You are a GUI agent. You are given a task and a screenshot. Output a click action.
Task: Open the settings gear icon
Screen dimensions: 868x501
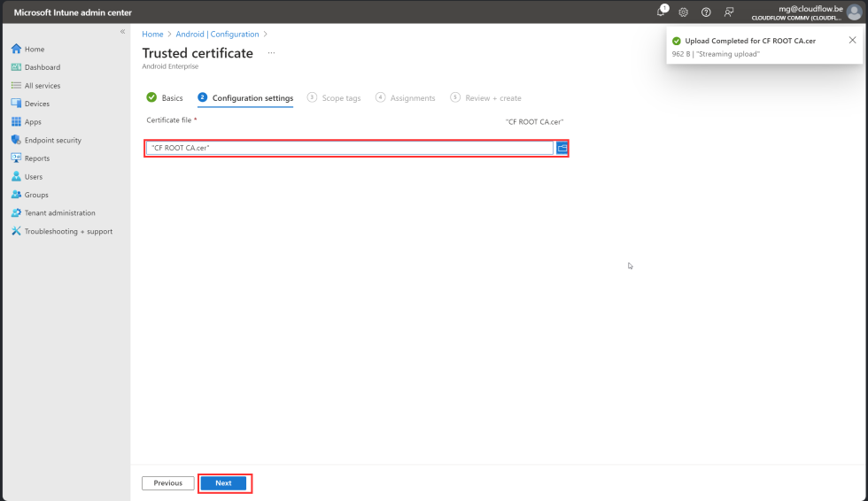(x=683, y=12)
